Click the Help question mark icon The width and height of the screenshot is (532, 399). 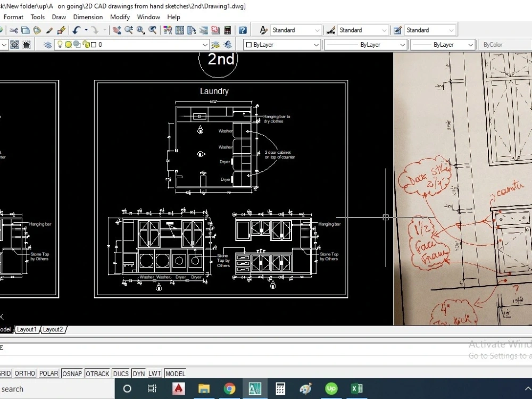tap(243, 30)
